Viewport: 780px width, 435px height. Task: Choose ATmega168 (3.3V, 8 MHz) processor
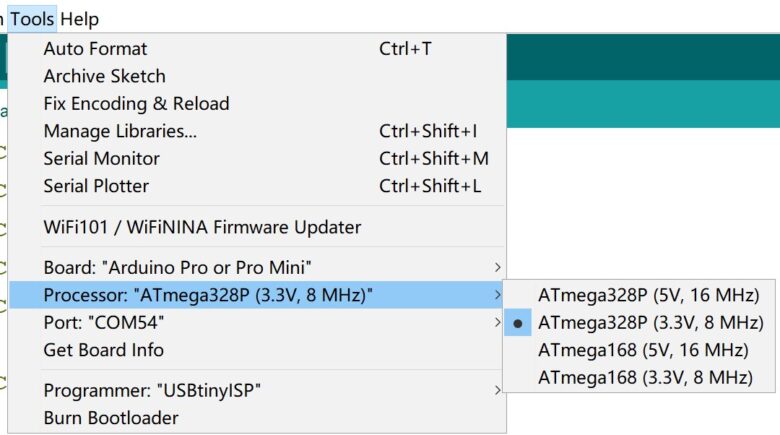[639, 377]
